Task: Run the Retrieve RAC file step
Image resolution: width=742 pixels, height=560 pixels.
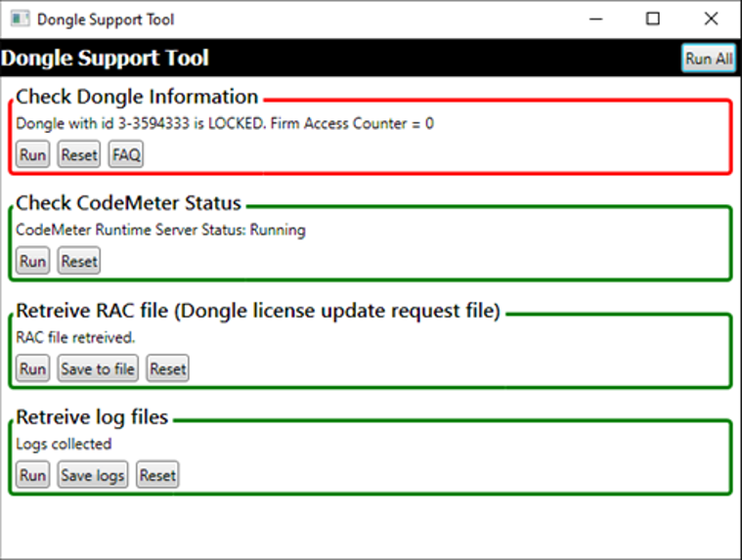Action: pyautogui.click(x=32, y=368)
